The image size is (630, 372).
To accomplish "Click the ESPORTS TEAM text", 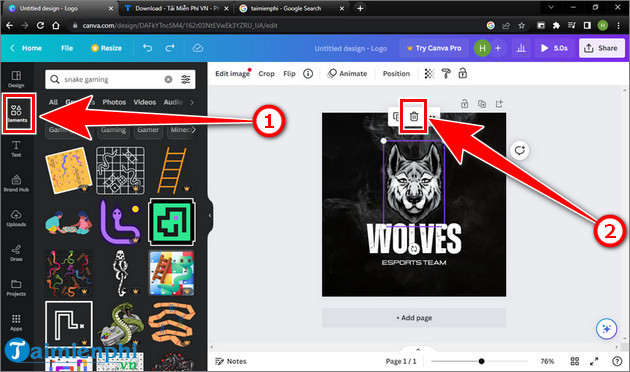I will (414, 263).
